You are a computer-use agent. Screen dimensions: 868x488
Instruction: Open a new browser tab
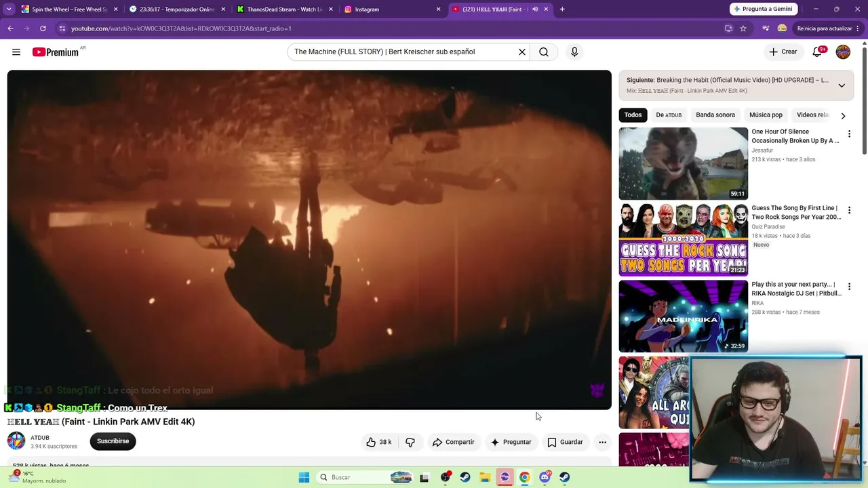562,9
